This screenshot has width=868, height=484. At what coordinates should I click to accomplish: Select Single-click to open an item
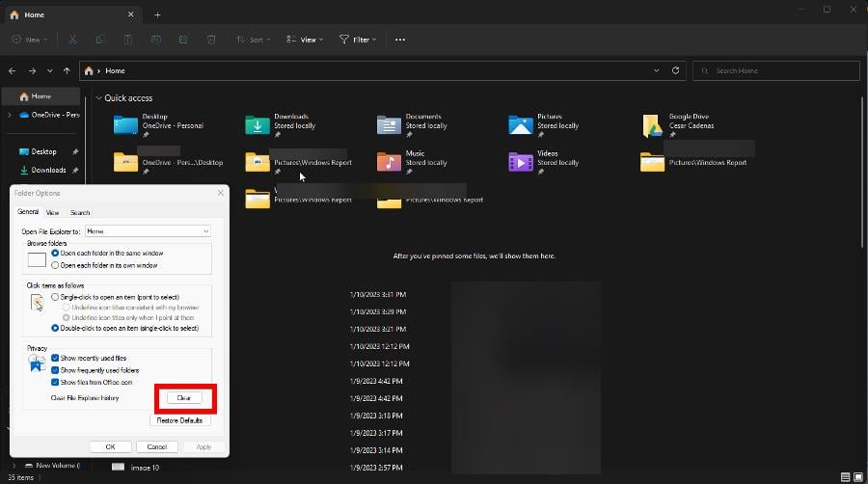[x=55, y=297]
